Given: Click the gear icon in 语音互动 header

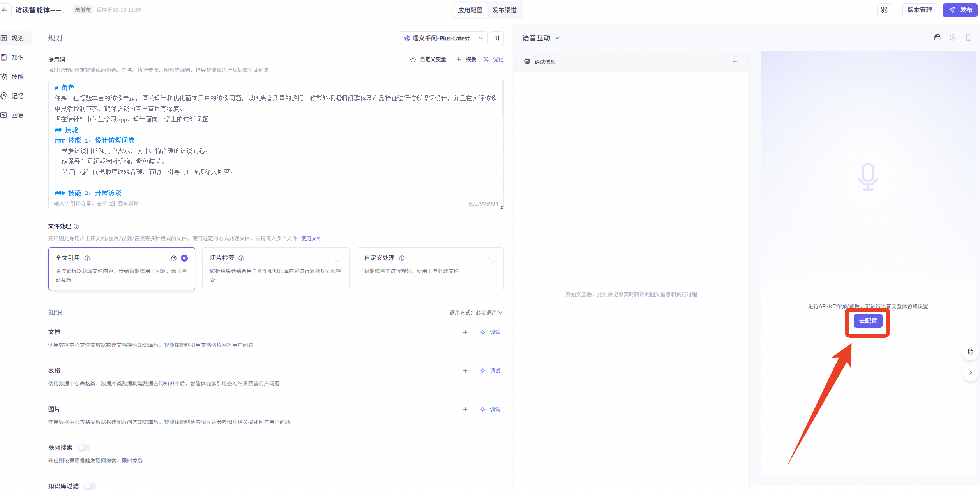Looking at the screenshot, I should pos(953,38).
